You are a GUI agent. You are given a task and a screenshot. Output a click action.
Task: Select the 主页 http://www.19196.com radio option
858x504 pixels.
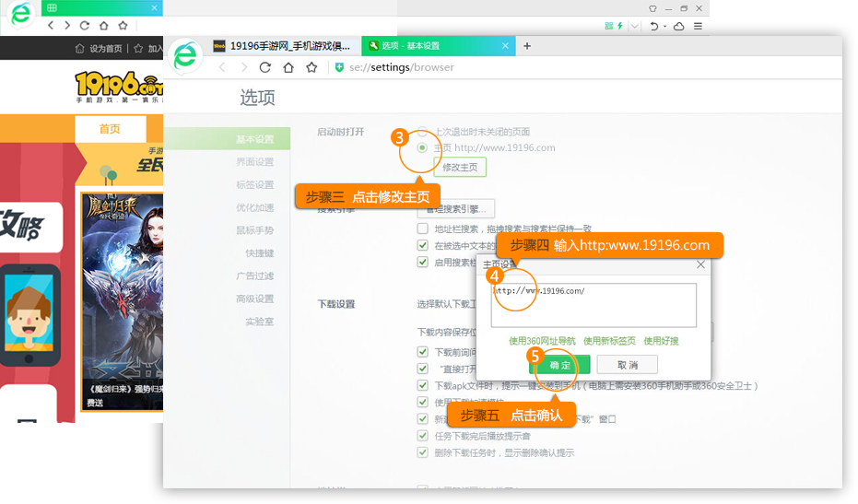[422, 147]
